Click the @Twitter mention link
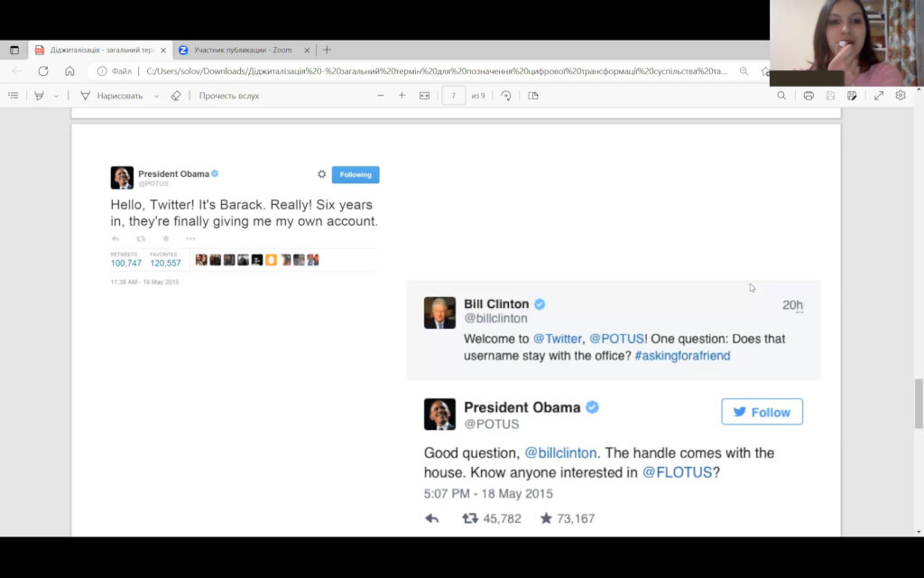 tap(557, 340)
